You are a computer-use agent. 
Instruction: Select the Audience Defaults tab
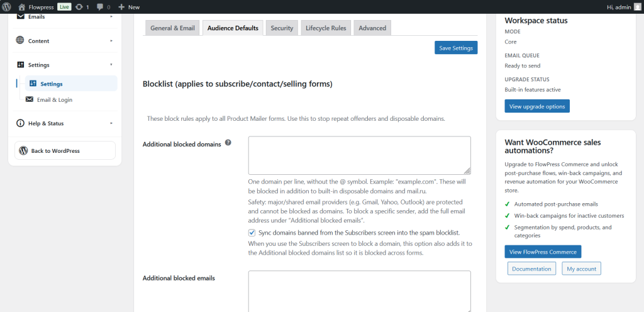(233, 28)
